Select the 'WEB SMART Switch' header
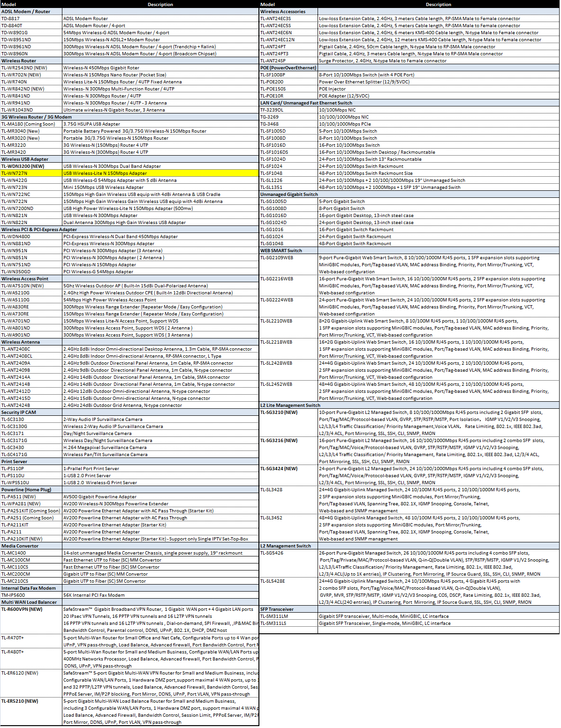Image resolution: width=561 pixels, height=728 pixels. point(288,251)
